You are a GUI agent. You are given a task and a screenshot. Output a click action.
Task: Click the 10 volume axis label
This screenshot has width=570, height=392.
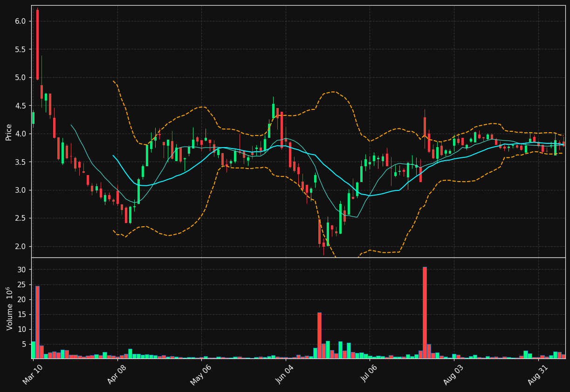click(x=21, y=329)
